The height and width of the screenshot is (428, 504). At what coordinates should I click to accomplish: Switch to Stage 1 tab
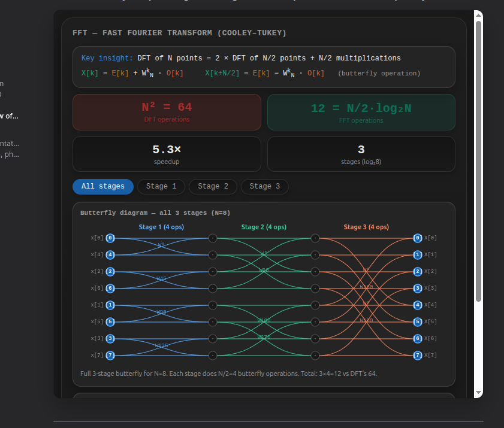[x=161, y=187]
